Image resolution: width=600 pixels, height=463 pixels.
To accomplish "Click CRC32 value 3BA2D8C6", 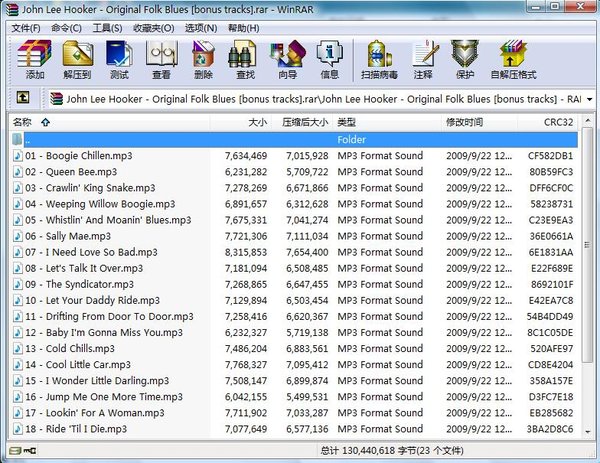I will coord(550,429).
